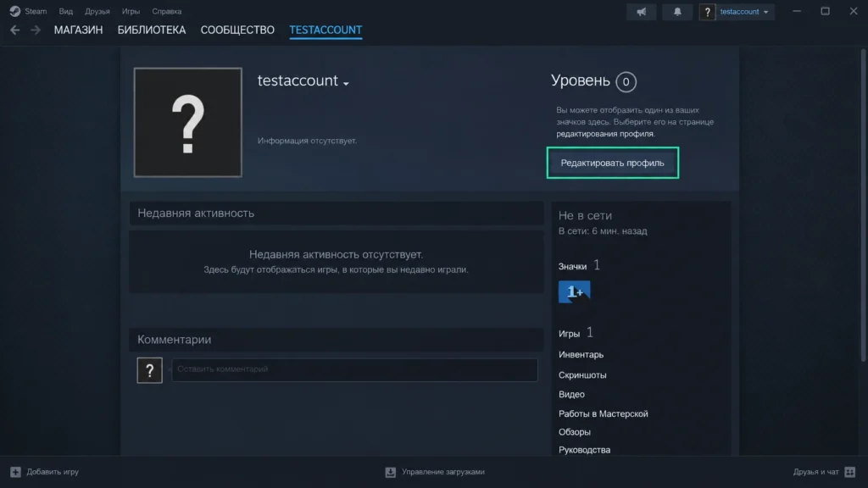Click the question-mark avatar in the top bar
The width and height of the screenshot is (868, 488).
pyautogui.click(x=707, y=12)
